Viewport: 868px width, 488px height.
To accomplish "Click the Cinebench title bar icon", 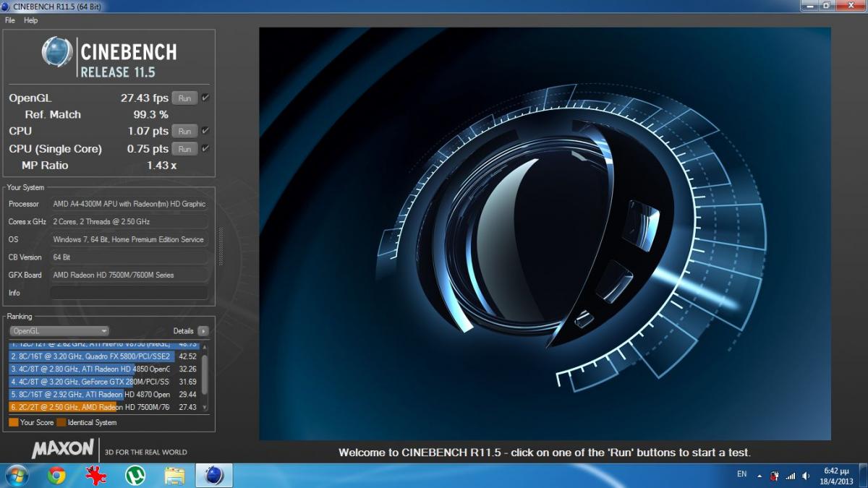I will pos(7,6).
